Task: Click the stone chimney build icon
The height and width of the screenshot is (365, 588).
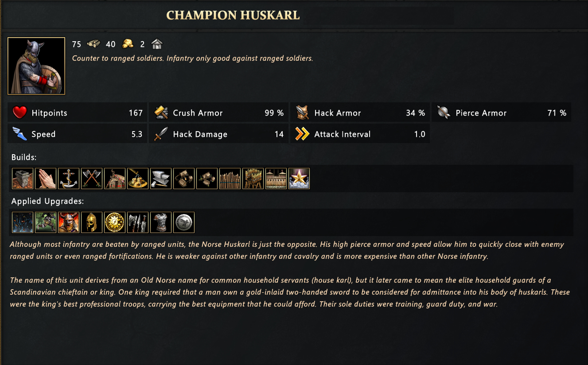Action: pyautogui.click(x=23, y=179)
